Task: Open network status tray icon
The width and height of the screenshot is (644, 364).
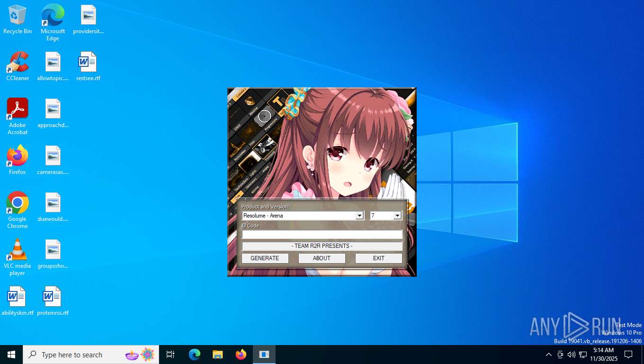Action: [583, 355]
